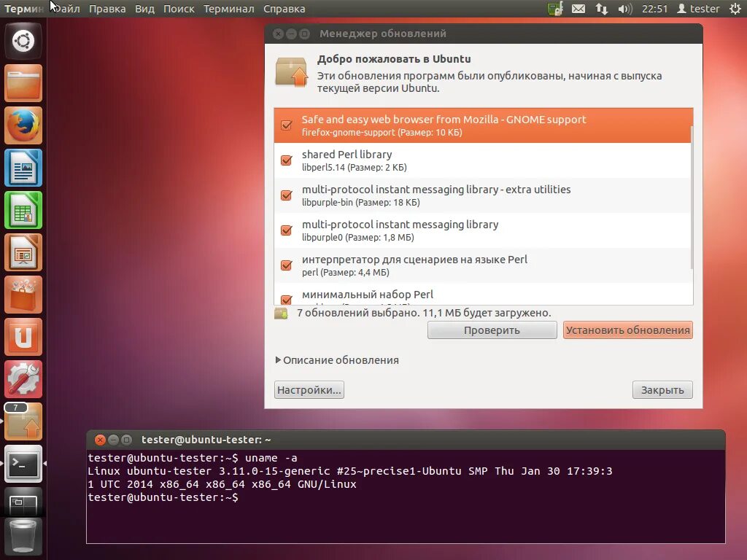747x560 pixels.
Task: Open the Справка menu
Action: coord(284,9)
